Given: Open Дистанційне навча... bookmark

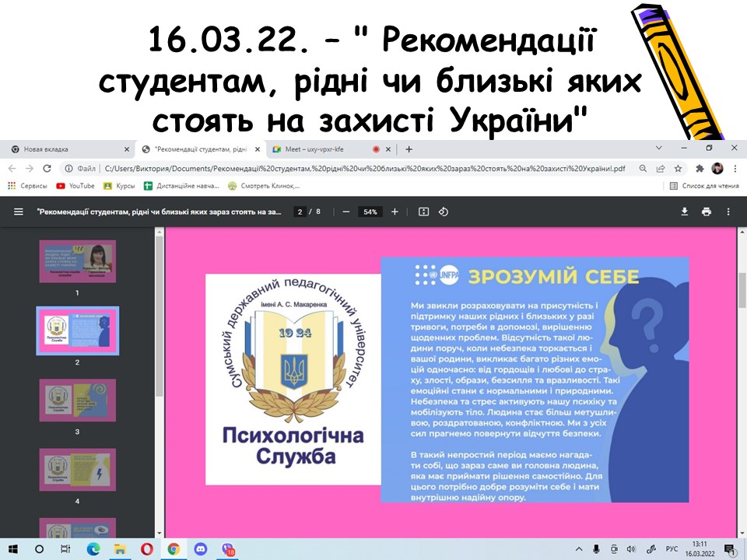Looking at the screenshot, I should pyautogui.click(x=181, y=186).
